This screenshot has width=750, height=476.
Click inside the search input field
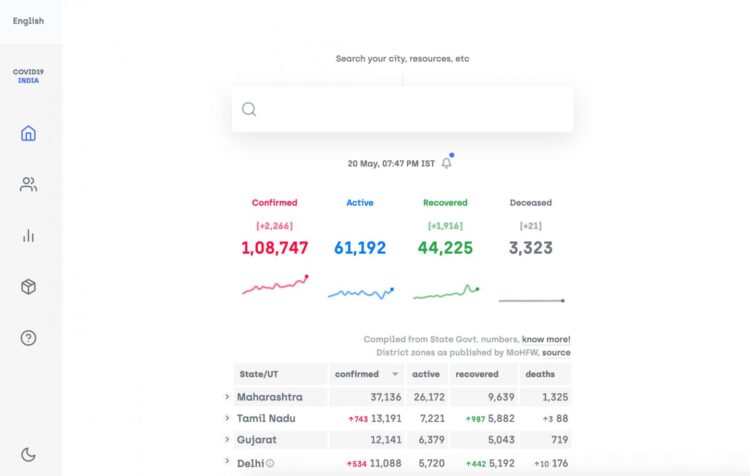coord(410,109)
